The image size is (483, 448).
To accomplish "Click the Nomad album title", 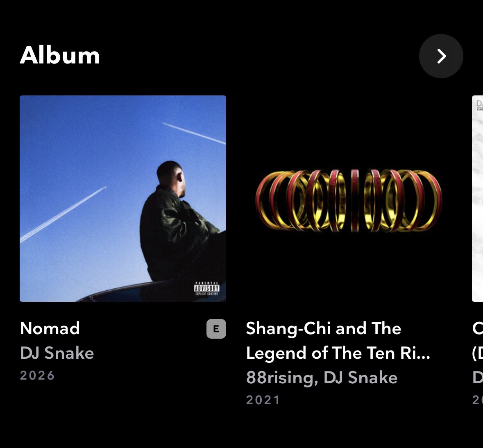I will pyautogui.click(x=50, y=328).
